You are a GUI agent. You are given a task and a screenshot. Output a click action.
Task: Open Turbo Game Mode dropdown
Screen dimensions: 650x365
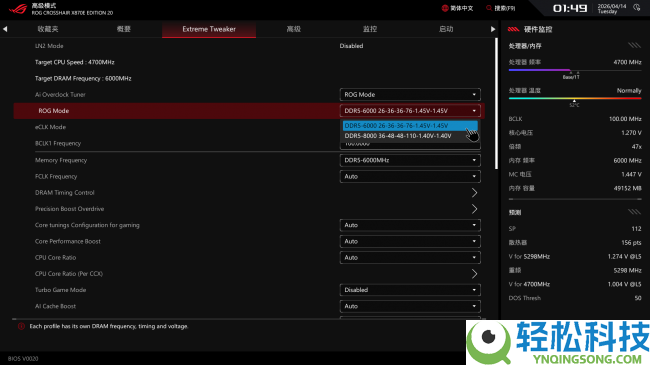410,290
